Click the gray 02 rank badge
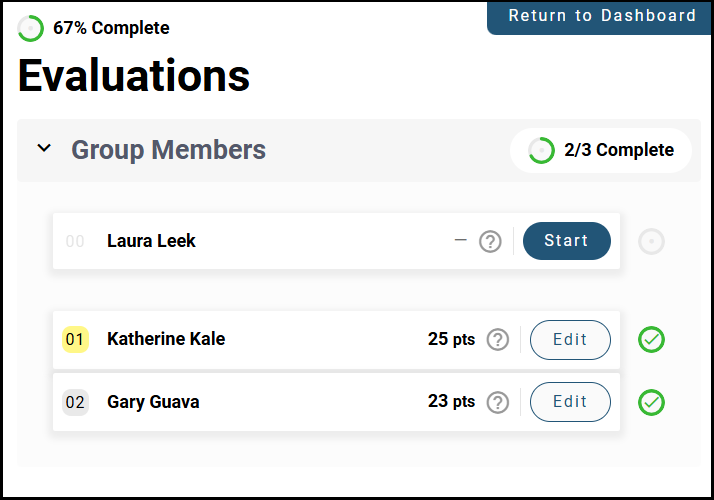The height and width of the screenshot is (500, 714). (76, 403)
